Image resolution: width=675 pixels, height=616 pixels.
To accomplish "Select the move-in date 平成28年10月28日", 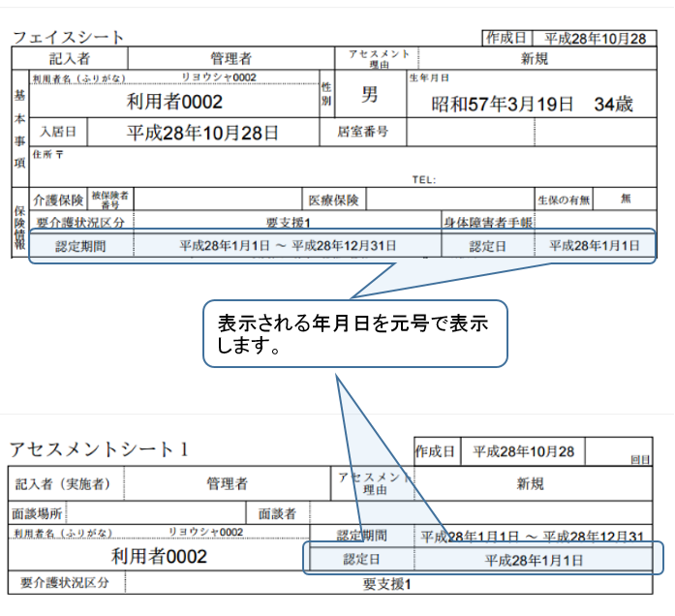I will pyautogui.click(x=202, y=132).
